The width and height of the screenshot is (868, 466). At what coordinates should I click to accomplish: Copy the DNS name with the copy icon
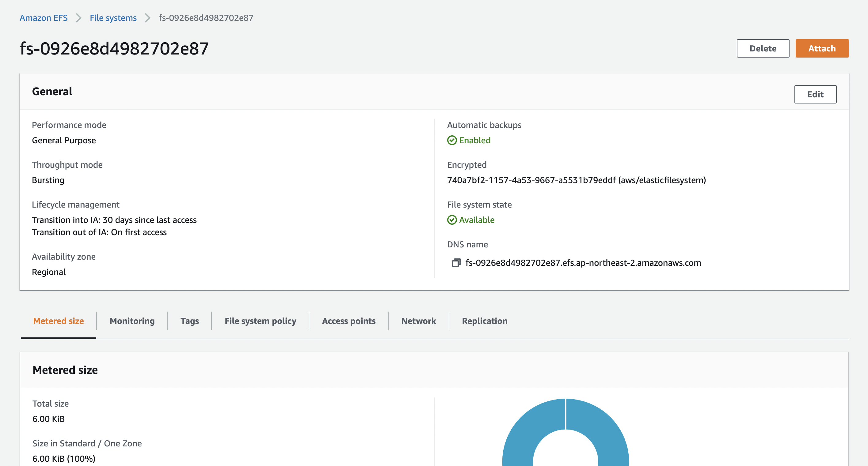[x=456, y=263]
